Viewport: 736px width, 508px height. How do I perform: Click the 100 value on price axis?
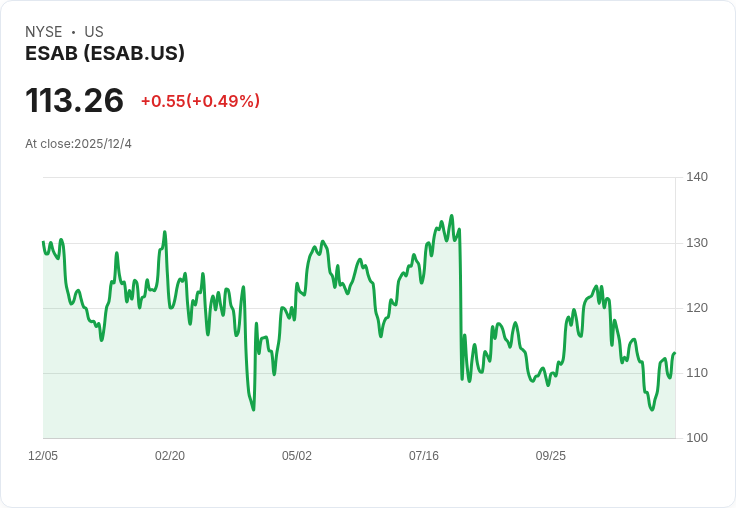pos(697,438)
